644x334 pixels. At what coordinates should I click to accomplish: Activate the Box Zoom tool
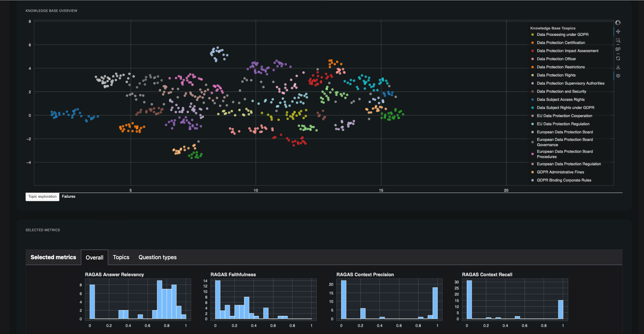pos(618,41)
